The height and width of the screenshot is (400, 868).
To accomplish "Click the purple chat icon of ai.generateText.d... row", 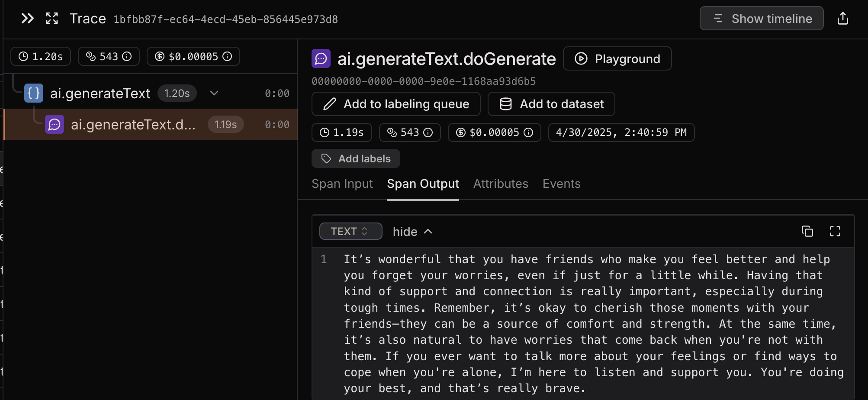I will 55,125.
